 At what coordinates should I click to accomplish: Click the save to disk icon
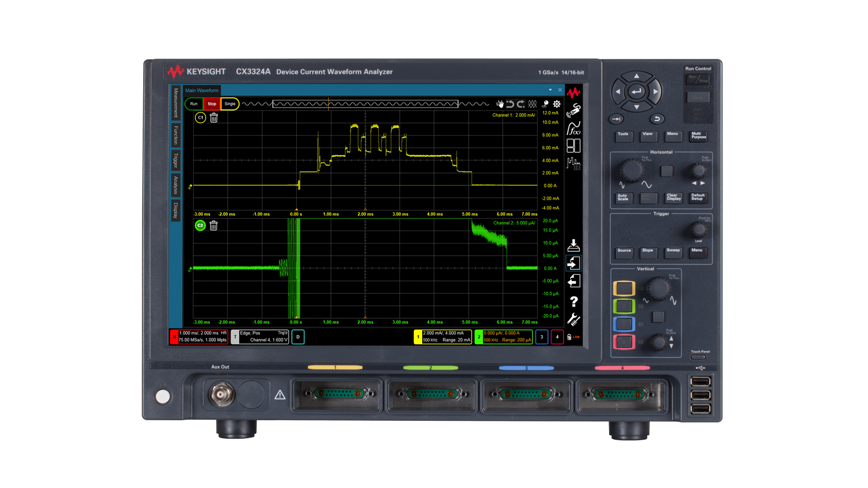573,245
